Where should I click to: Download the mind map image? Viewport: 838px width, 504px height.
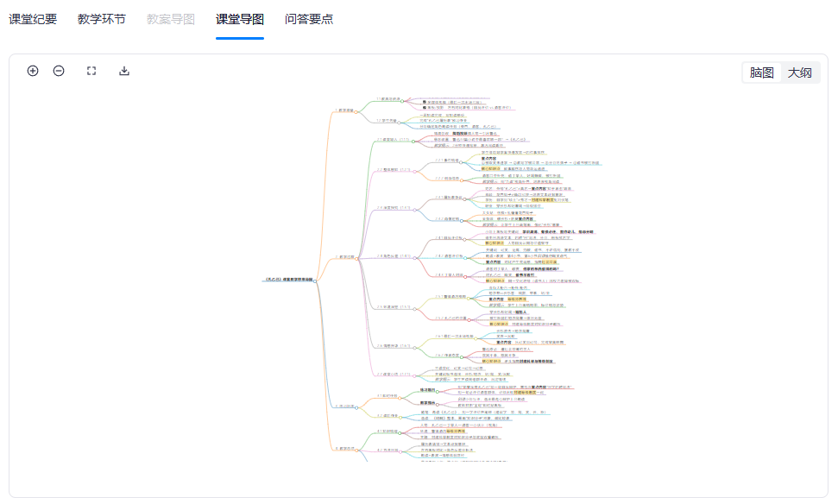click(124, 71)
